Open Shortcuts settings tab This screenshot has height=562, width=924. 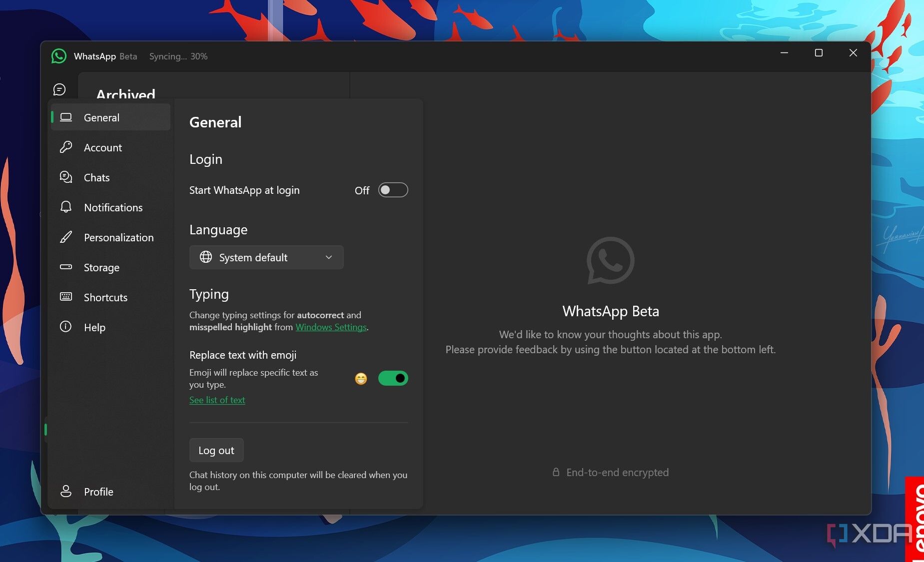[x=111, y=297]
